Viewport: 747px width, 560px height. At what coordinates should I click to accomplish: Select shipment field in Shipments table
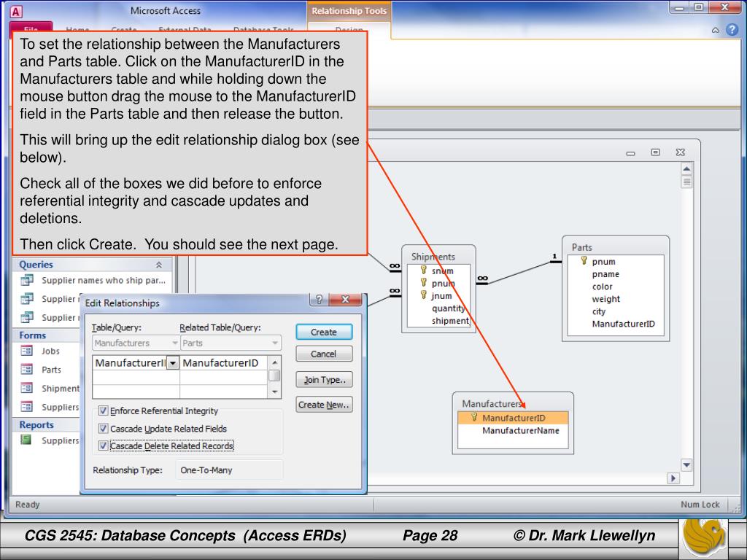pyautogui.click(x=450, y=321)
